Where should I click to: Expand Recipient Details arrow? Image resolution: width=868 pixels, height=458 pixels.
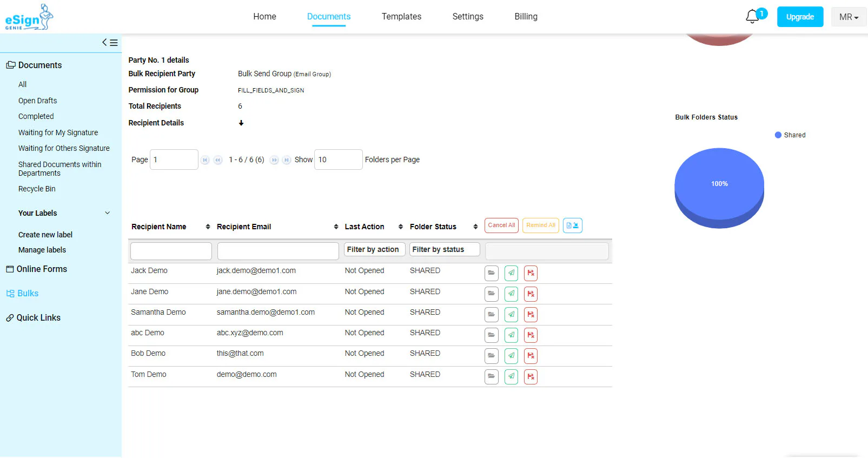pos(241,123)
